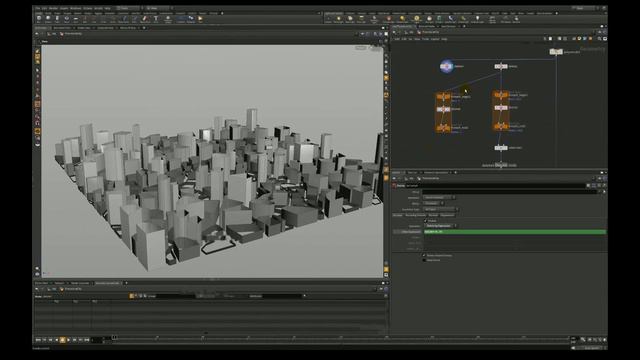The height and width of the screenshot is (360, 640).
Task: Click the obj path button in network editor
Action: 409,32
